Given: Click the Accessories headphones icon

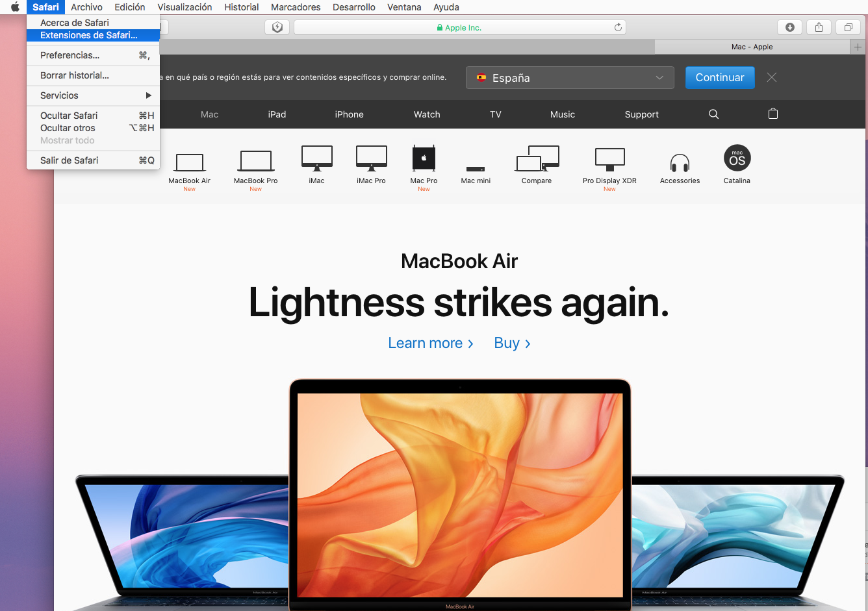Looking at the screenshot, I should [x=680, y=162].
